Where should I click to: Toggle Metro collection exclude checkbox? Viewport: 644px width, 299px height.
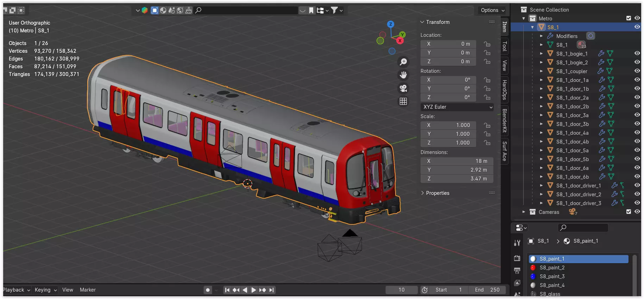[629, 18]
